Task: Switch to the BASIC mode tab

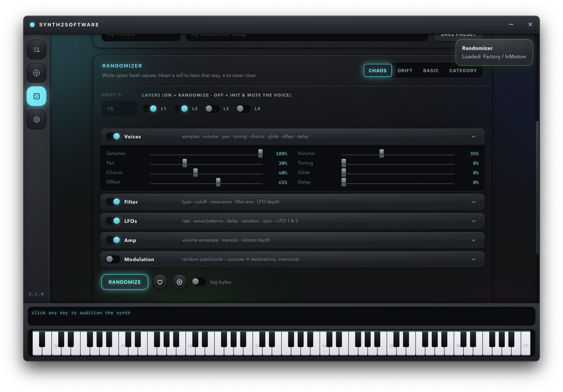Action: click(x=431, y=71)
